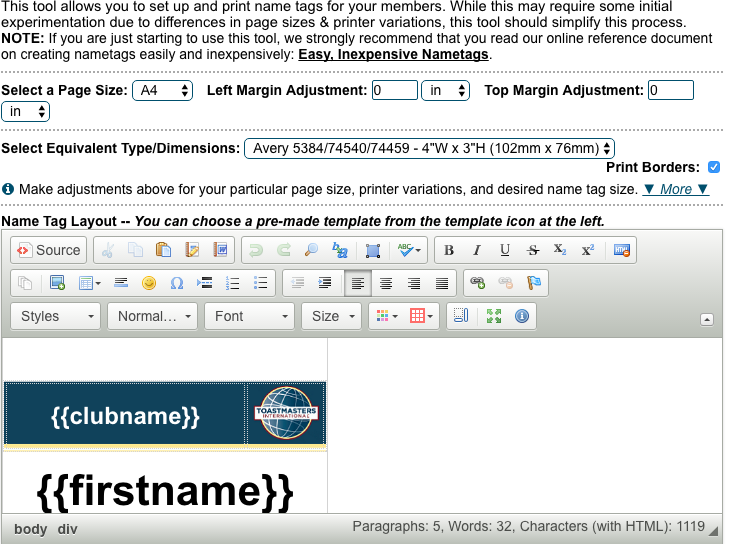This screenshot has height=544, width=731.
Task: Insert a numbered list
Action: coord(233,283)
